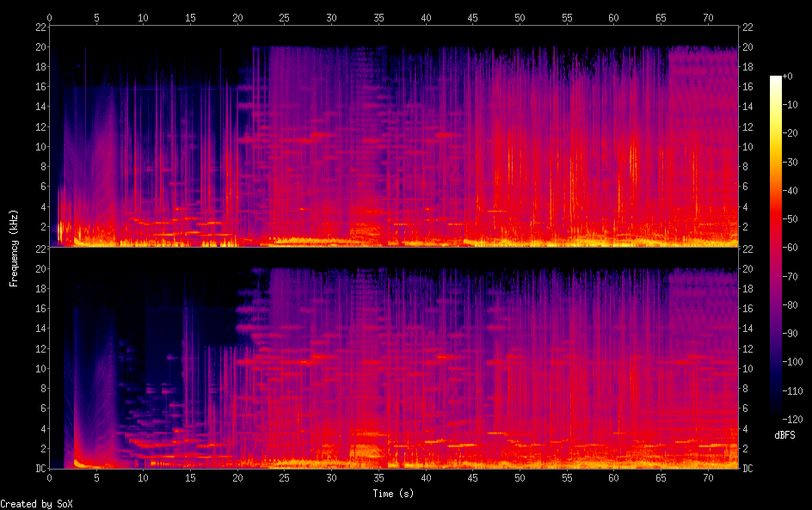The width and height of the screenshot is (812, 510).
Task: Click the white top end of the color scale bar
Action: (776, 79)
